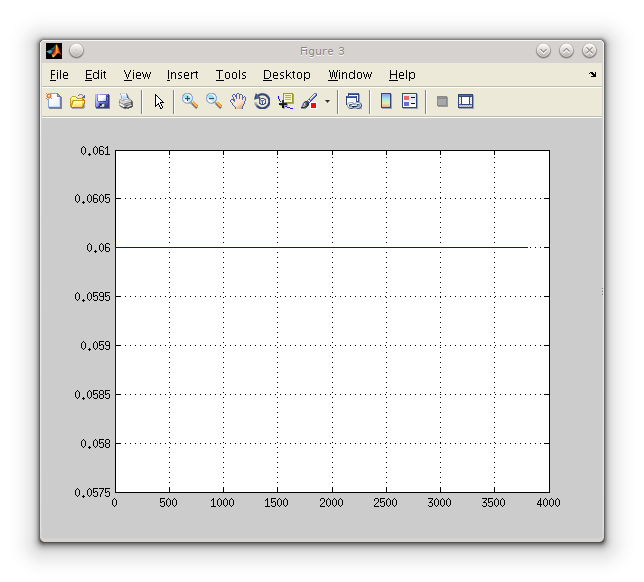Select the Brush data tool
This screenshot has height=582, width=644.
[309, 101]
